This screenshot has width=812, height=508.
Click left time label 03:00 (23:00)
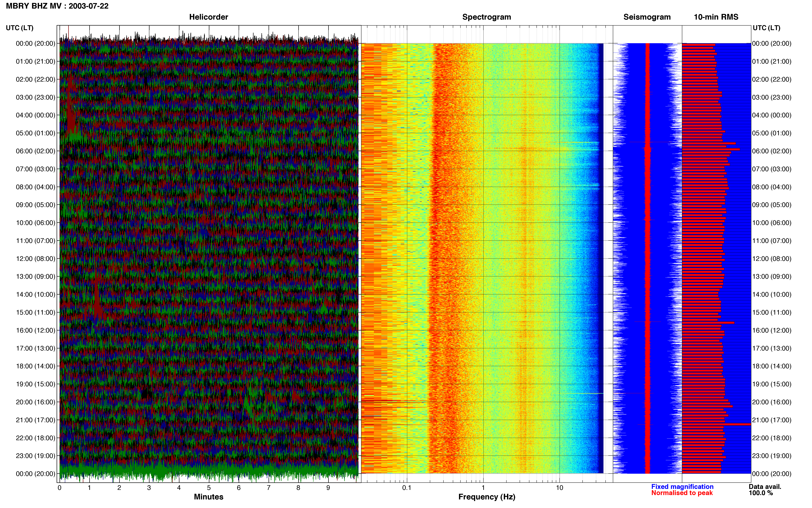36,97
